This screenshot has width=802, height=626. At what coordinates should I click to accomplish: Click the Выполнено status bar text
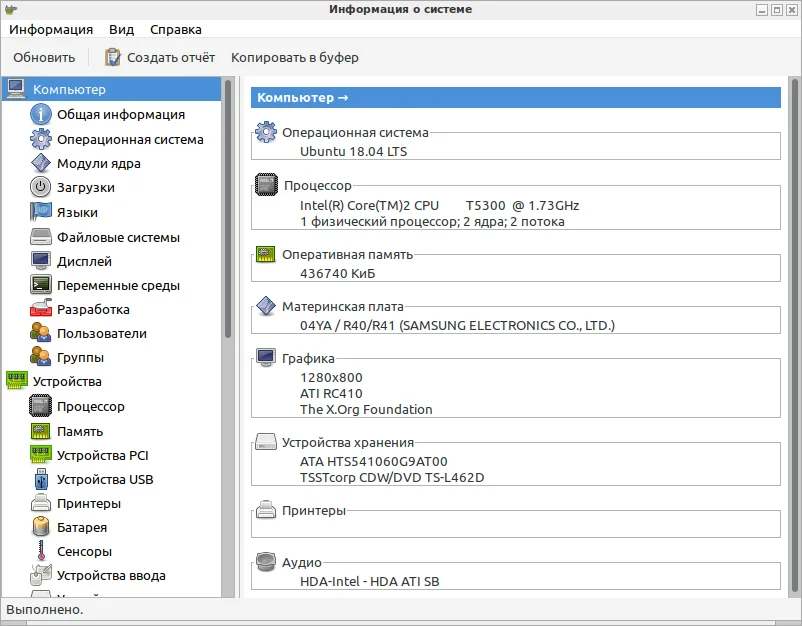[44, 610]
